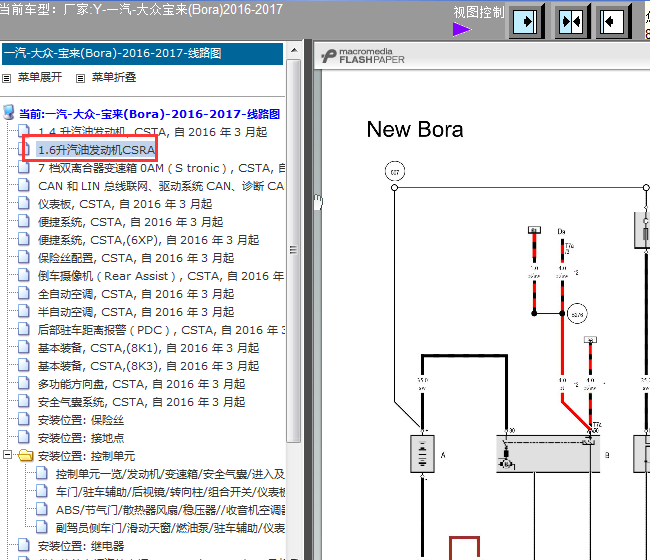Click the page icon beside 仪表板, CSTA
Screen dimensions: 650x560
click(x=24, y=203)
